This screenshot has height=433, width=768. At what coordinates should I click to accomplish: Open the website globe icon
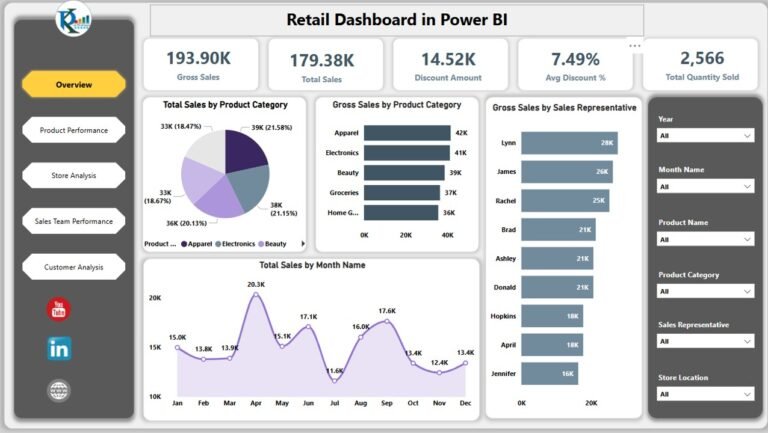tap(59, 391)
